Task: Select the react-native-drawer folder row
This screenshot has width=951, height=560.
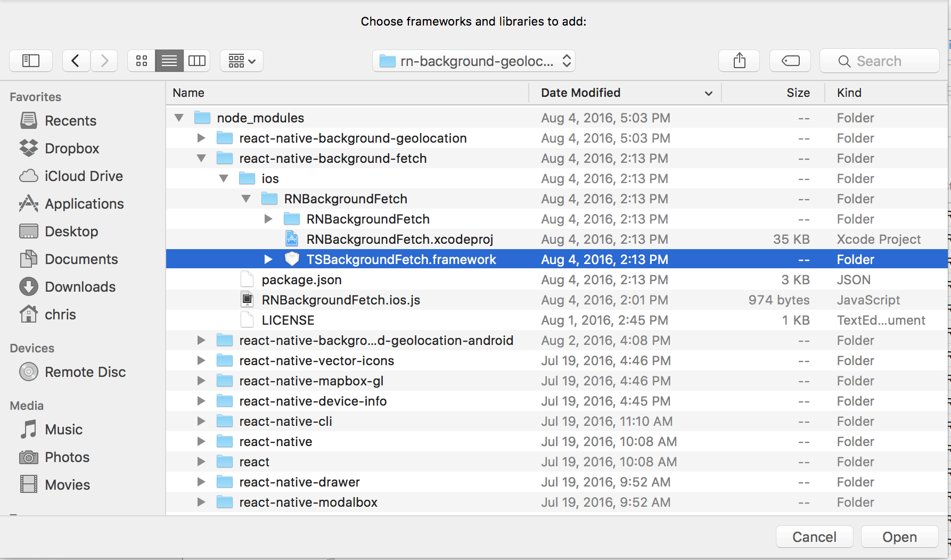Action: (556, 482)
